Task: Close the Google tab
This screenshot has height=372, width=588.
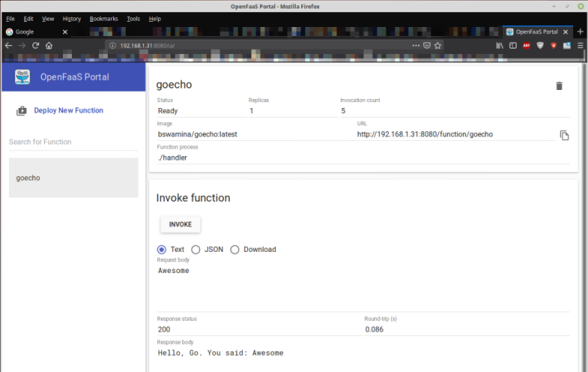Action: [65, 32]
